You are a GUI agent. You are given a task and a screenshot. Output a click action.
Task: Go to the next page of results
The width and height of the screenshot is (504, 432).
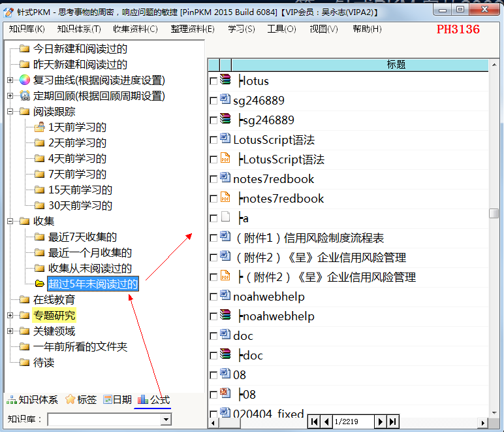click(380, 422)
